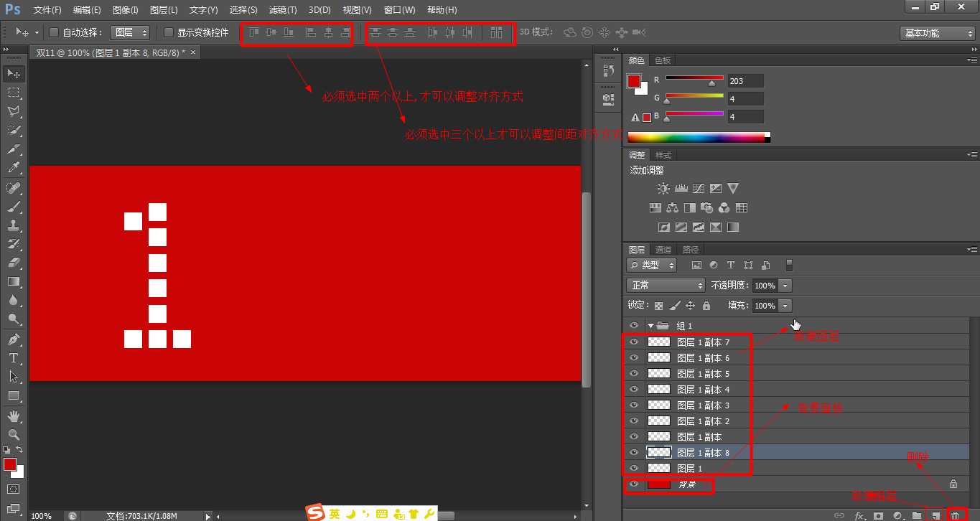Select the Brush tool
This screenshot has width=980, height=521.
[14, 207]
